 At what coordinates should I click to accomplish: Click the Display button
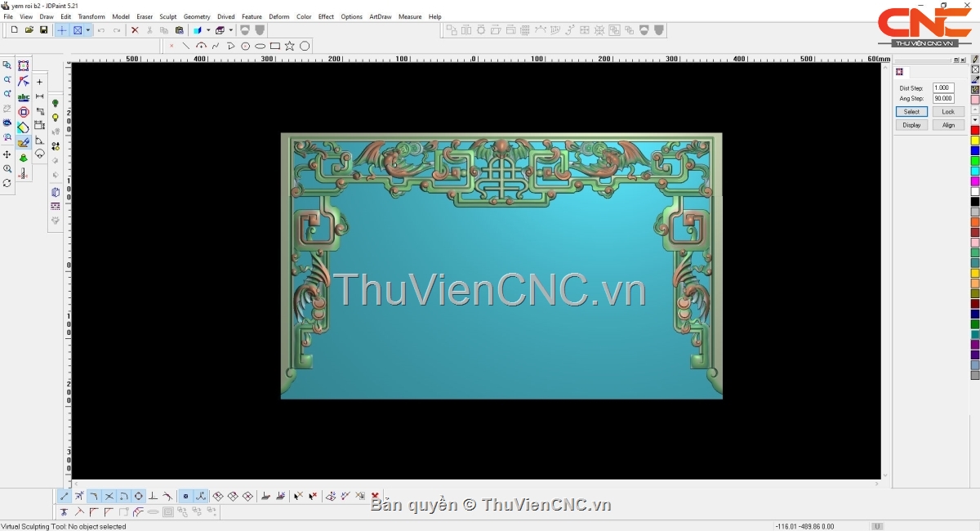[x=911, y=125]
